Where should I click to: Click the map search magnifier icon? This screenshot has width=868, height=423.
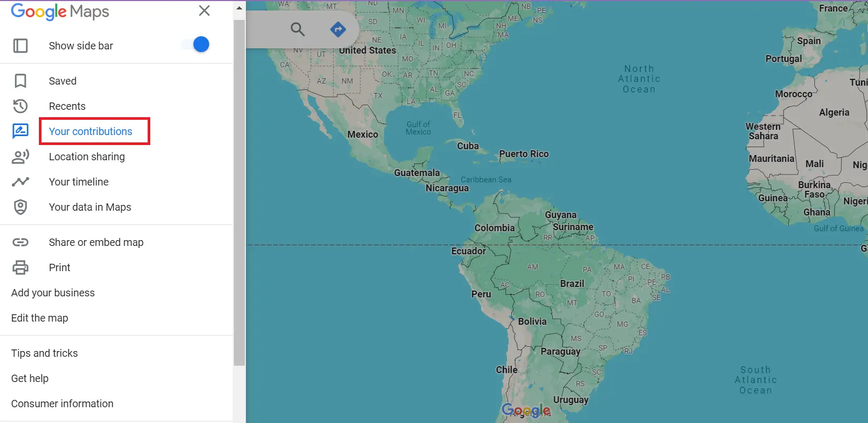(298, 29)
